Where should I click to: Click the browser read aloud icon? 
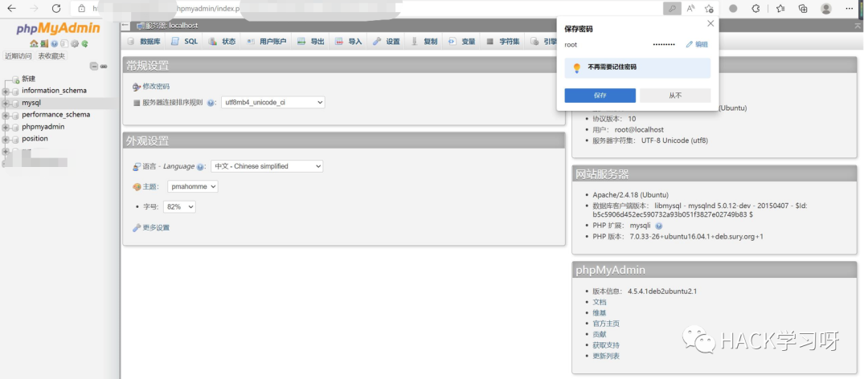click(691, 8)
